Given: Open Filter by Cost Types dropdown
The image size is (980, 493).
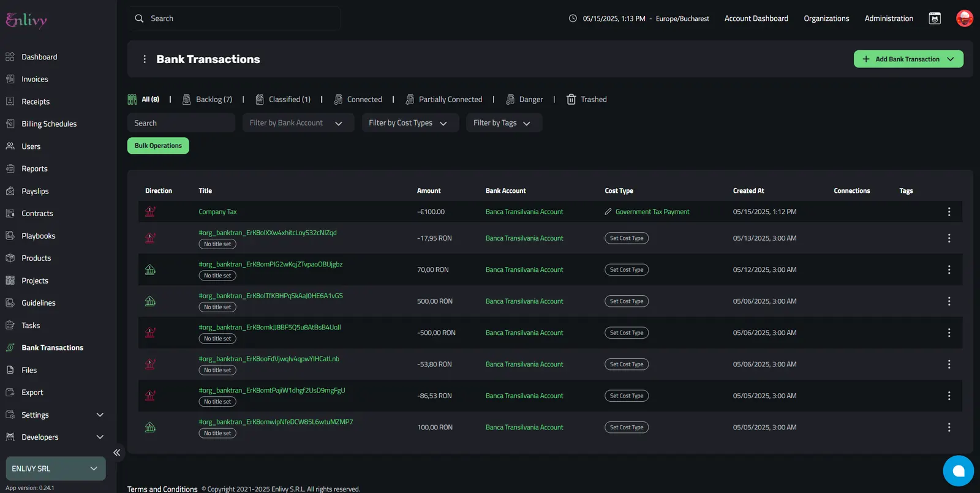Looking at the screenshot, I should point(410,123).
